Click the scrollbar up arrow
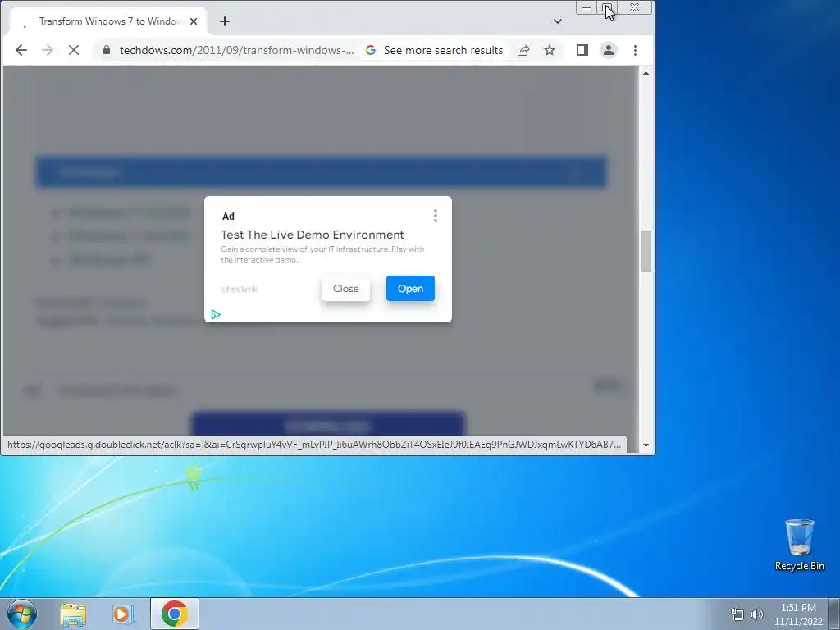The image size is (840, 630). pyautogui.click(x=646, y=73)
